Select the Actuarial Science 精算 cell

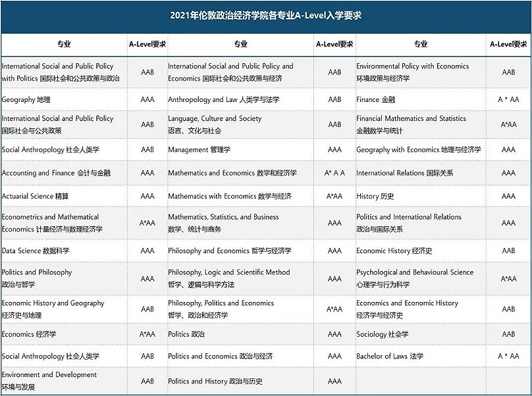(36, 196)
